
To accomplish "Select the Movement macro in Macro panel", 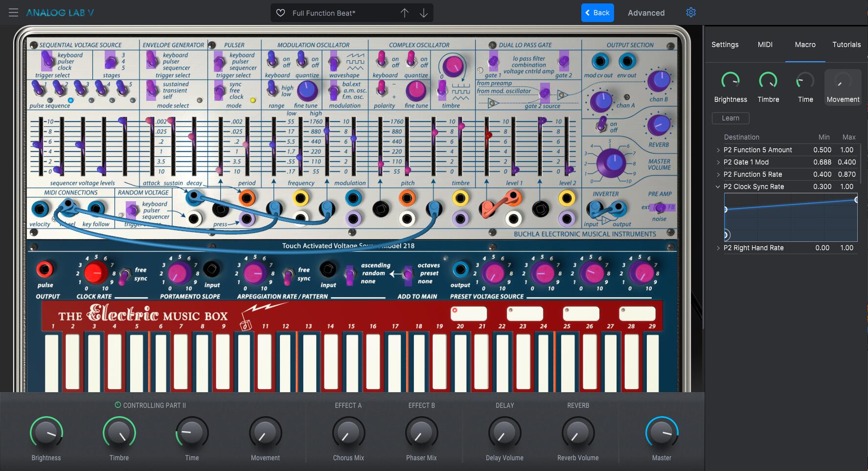I will (x=843, y=87).
